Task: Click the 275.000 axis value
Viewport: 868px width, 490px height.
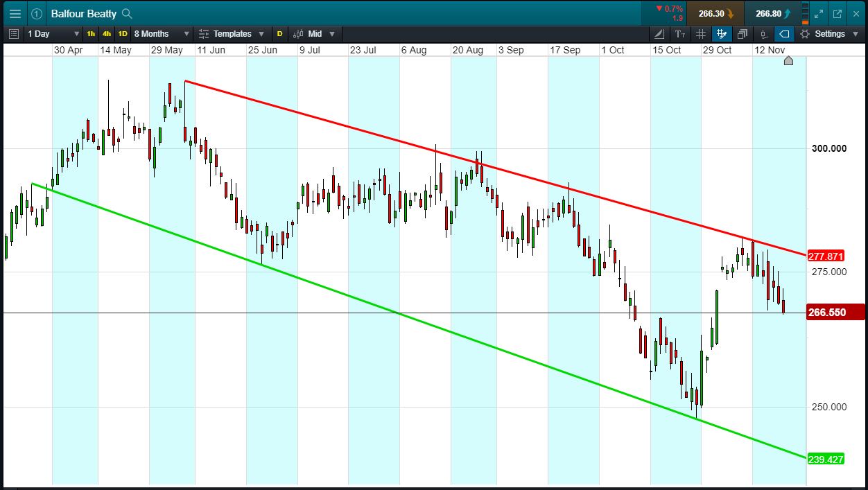Action: (x=829, y=272)
